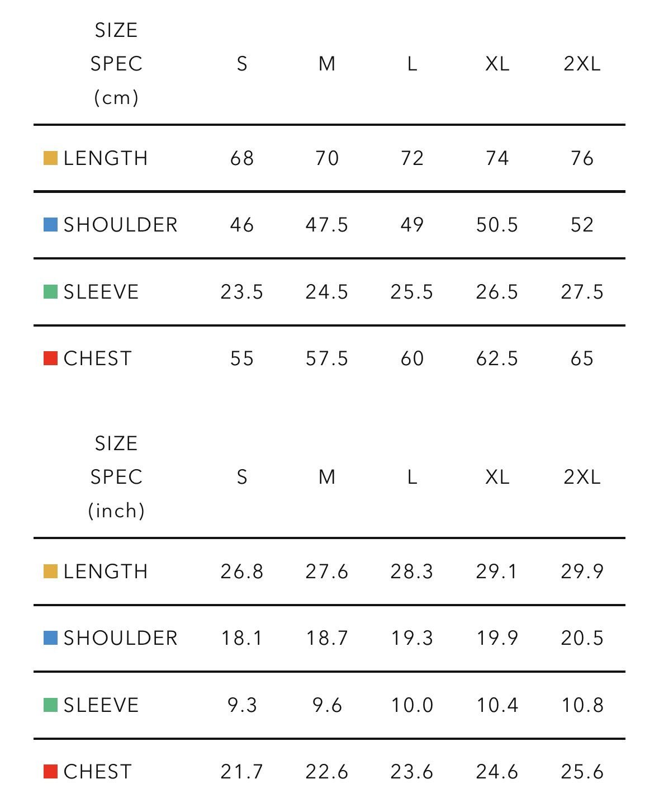Click the 76 length value for 2XL

tap(582, 159)
